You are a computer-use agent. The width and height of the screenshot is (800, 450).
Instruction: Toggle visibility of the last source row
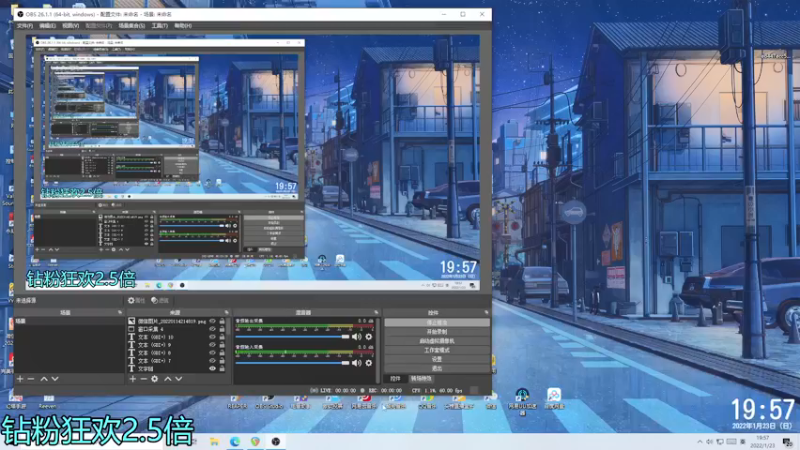[212, 368]
